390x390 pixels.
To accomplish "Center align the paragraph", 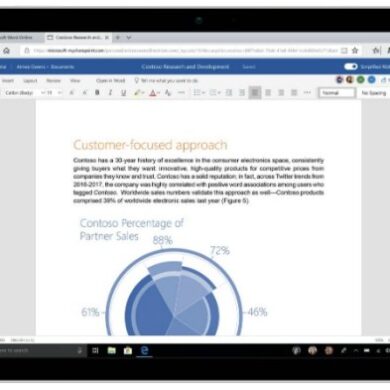I will [x=268, y=93].
